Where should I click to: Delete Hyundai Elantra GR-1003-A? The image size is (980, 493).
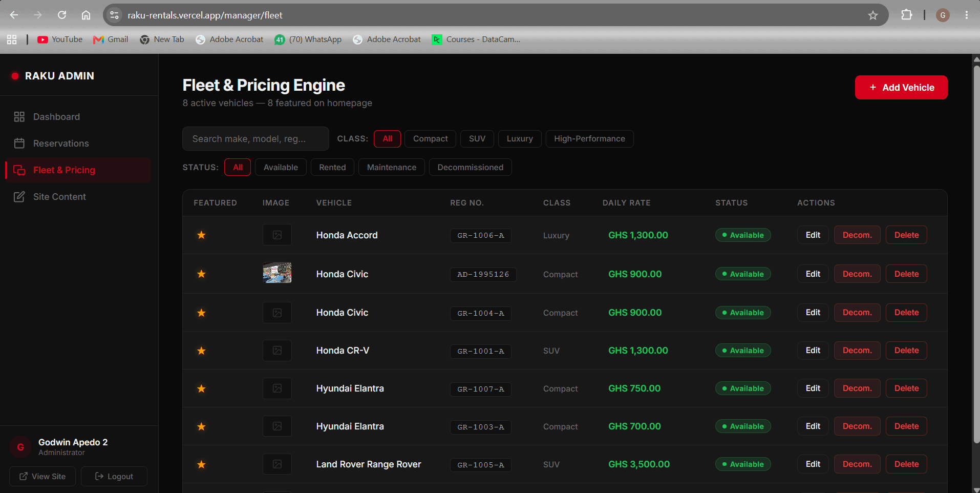point(906,426)
